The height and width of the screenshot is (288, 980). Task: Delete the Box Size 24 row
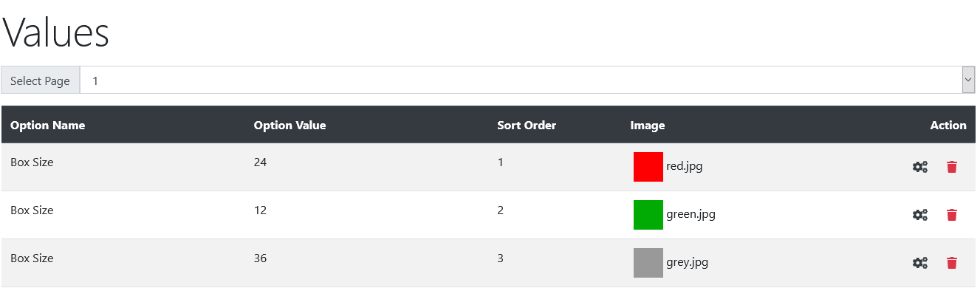952,167
